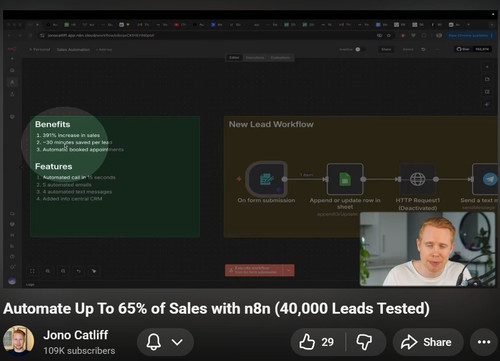Open the user avatar in n8n sidebar

click(12, 281)
